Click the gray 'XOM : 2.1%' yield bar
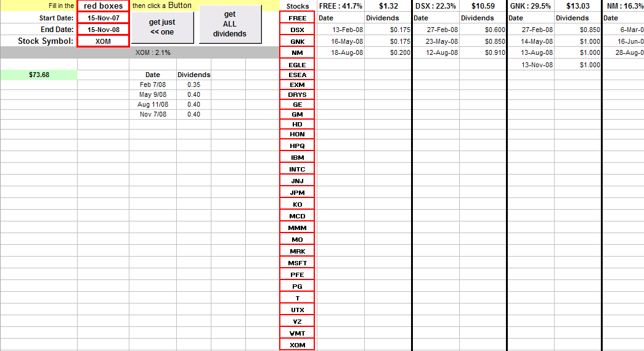The width and height of the screenshot is (644, 351). tap(140, 52)
